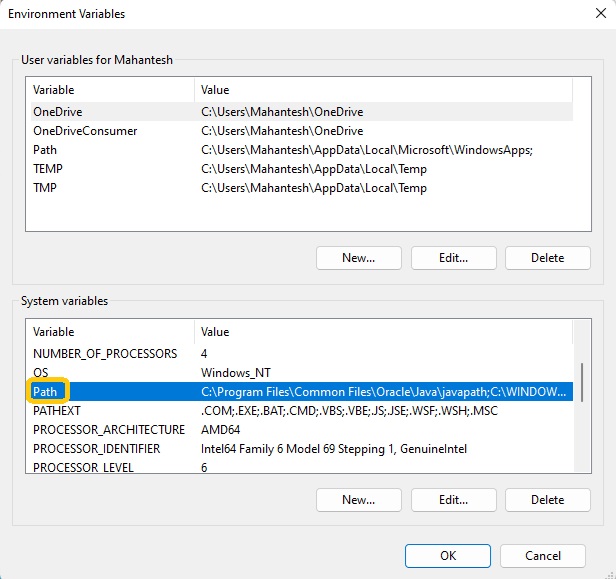Select the TMP user variable
Screen dimensions: 616x579
click(x=302, y=188)
